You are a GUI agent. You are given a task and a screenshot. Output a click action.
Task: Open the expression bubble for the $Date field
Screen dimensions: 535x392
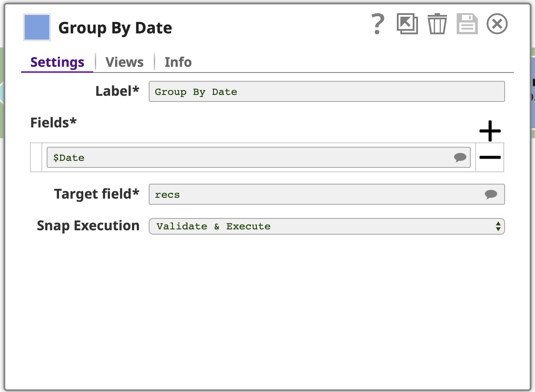click(460, 158)
